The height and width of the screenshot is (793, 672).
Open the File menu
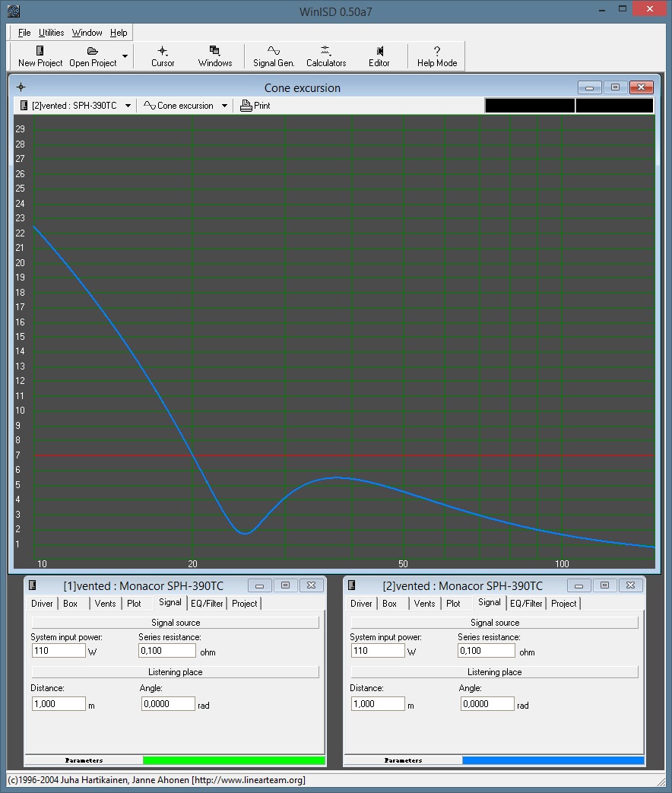click(x=24, y=33)
